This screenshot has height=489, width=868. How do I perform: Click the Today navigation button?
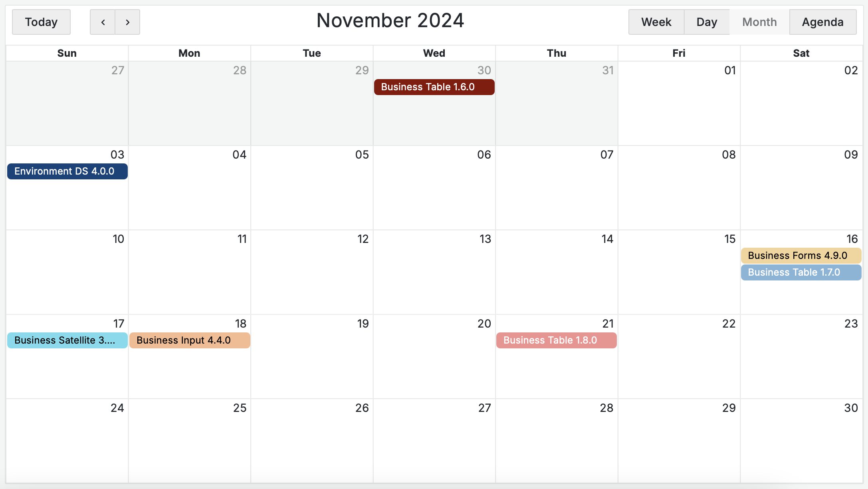tap(41, 22)
